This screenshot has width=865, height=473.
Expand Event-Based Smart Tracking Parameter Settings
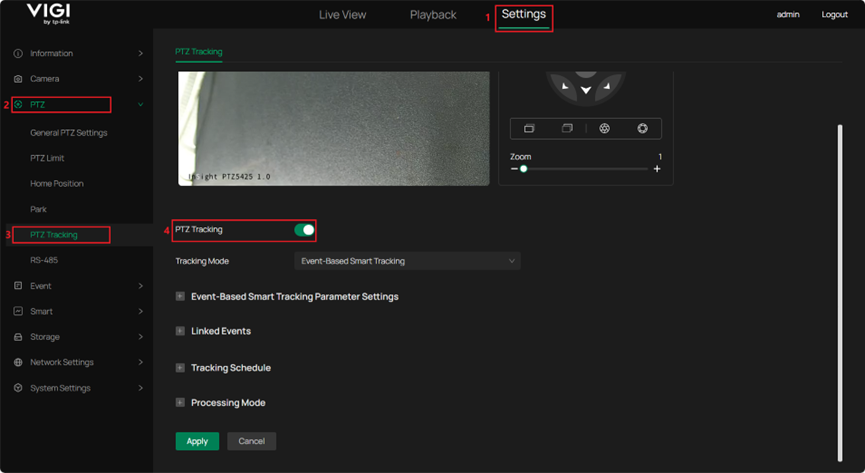(180, 297)
